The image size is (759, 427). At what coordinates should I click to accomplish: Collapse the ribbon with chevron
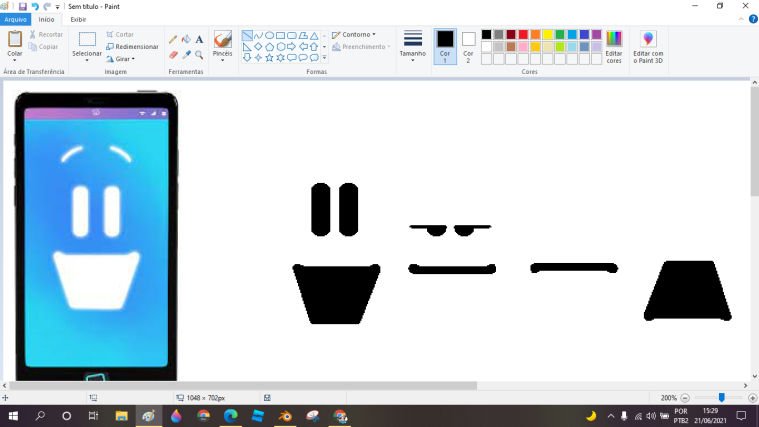(x=741, y=19)
